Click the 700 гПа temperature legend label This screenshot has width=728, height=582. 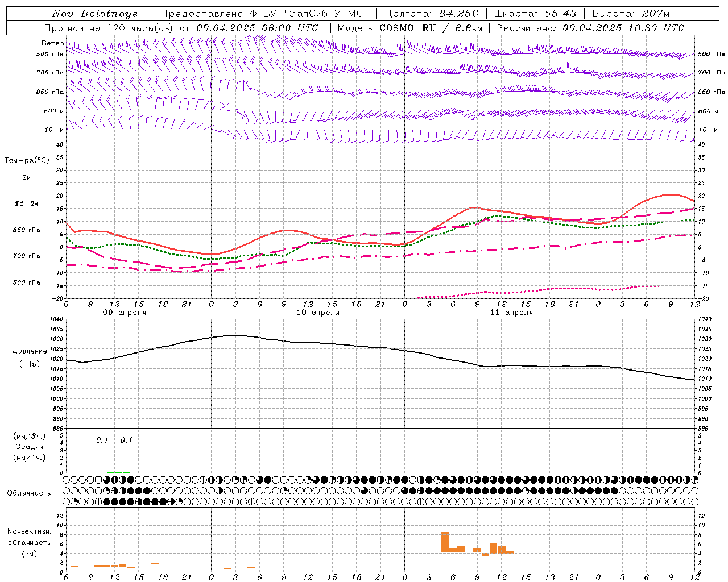click(27, 256)
